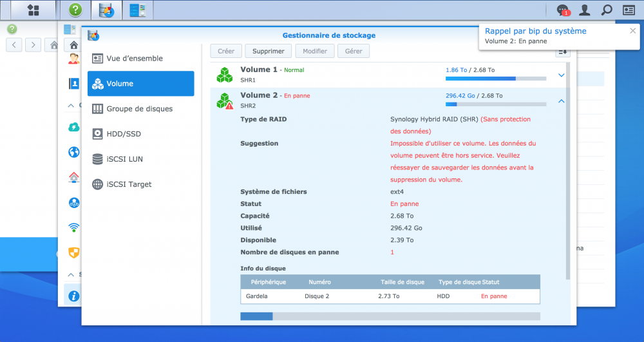Open the notifications icon with red badge
This screenshot has height=342, width=644.
coord(563,10)
